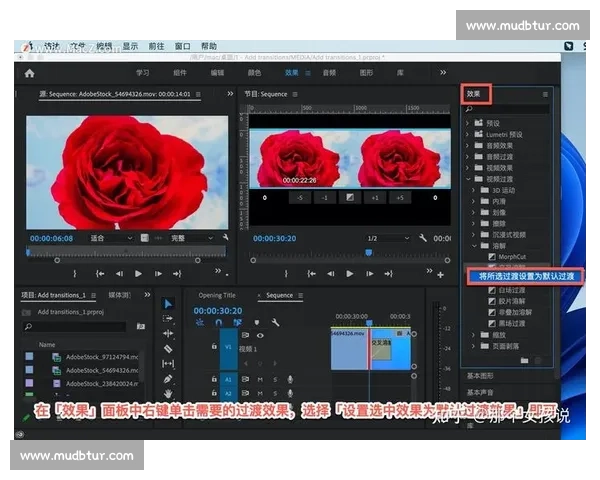
Task: Collapse the 溶解 transitions folder
Action: pyautogui.click(x=475, y=245)
